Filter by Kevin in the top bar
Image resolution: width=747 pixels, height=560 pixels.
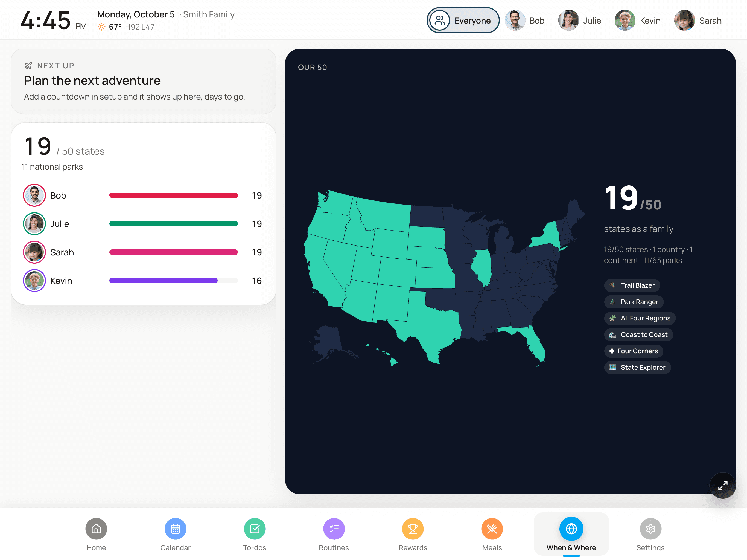point(638,20)
